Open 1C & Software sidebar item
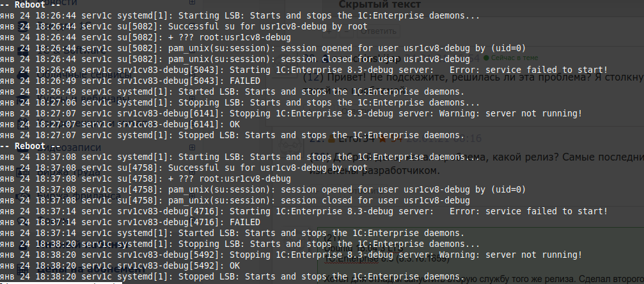 pos(71,51)
